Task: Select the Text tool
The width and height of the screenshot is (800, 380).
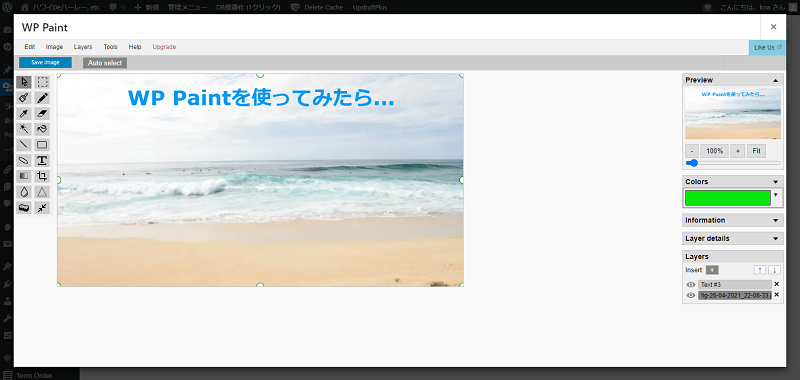Action: [x=42, y=161]
